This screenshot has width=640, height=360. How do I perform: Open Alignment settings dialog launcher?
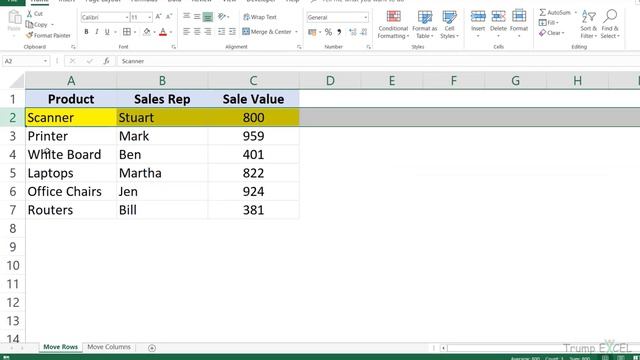[299, 47]
